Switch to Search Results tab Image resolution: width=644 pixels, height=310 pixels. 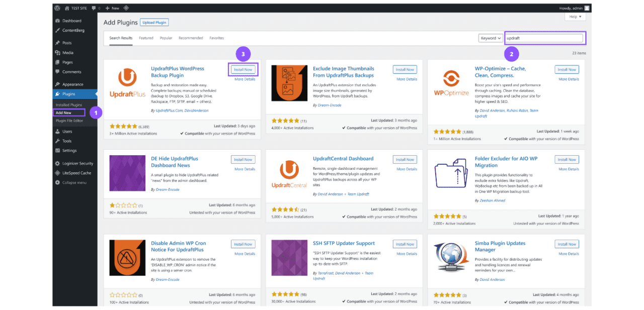click(121, 38)
